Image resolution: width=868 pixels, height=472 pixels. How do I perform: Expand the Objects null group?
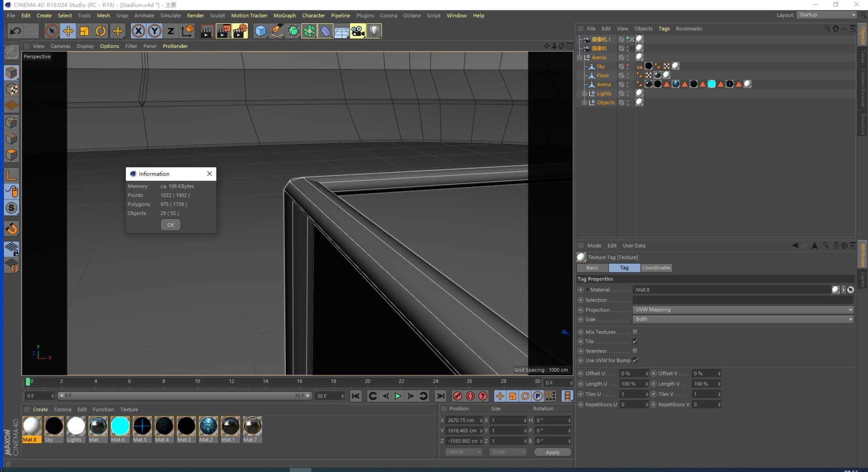tap(584, 103)
